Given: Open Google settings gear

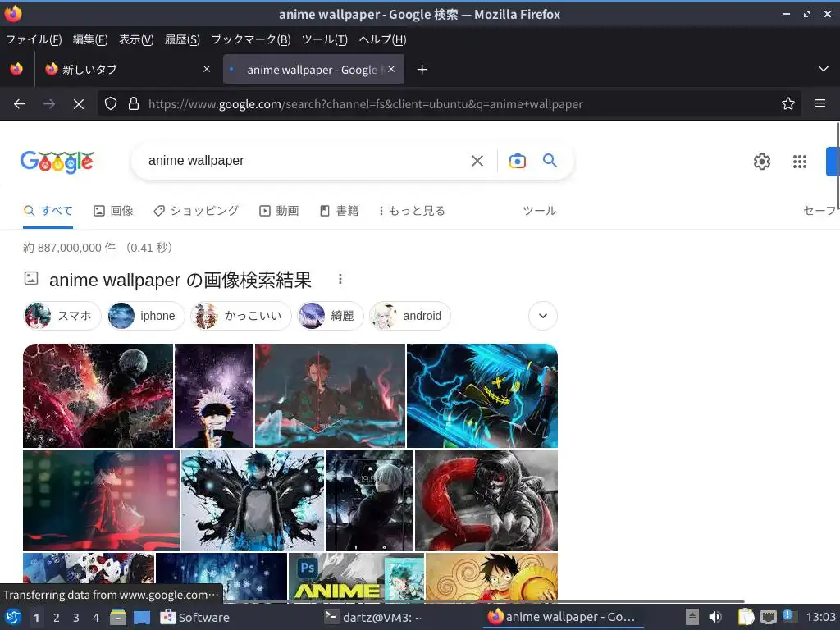Looking at the screenshot, I should click(762, 162).
